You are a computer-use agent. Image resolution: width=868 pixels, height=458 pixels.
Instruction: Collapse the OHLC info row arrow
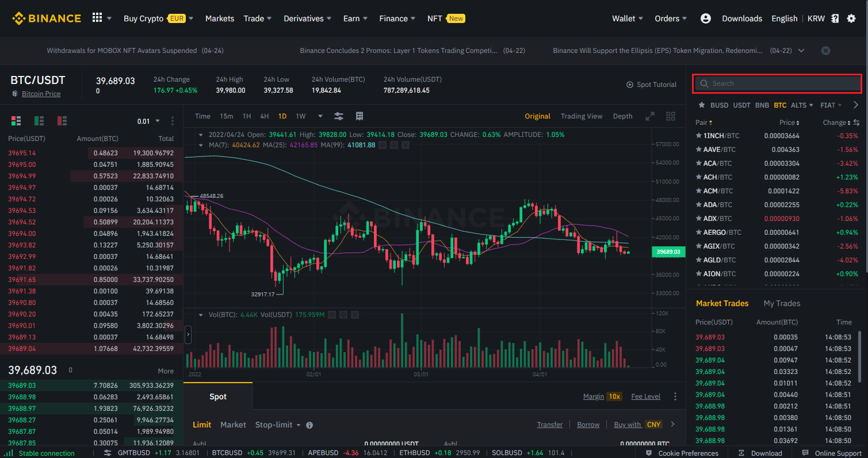[x=201, y=135]
